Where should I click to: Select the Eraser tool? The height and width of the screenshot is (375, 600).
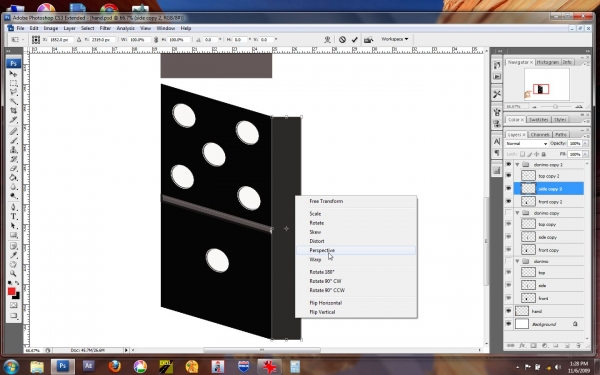(13, 168)
